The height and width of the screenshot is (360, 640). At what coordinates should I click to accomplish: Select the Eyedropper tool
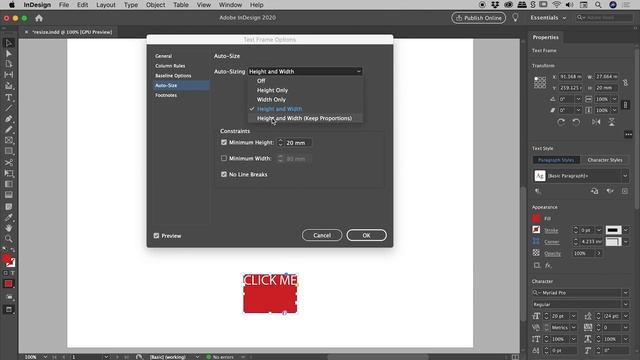(x=9, y=217)
